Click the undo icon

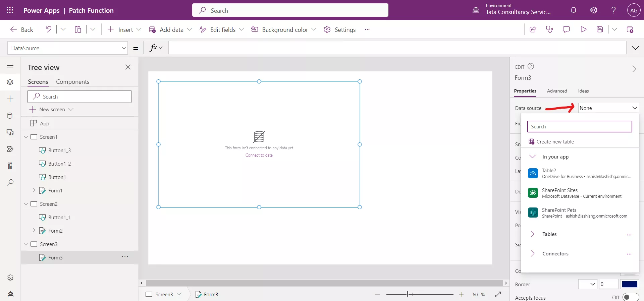49,29
